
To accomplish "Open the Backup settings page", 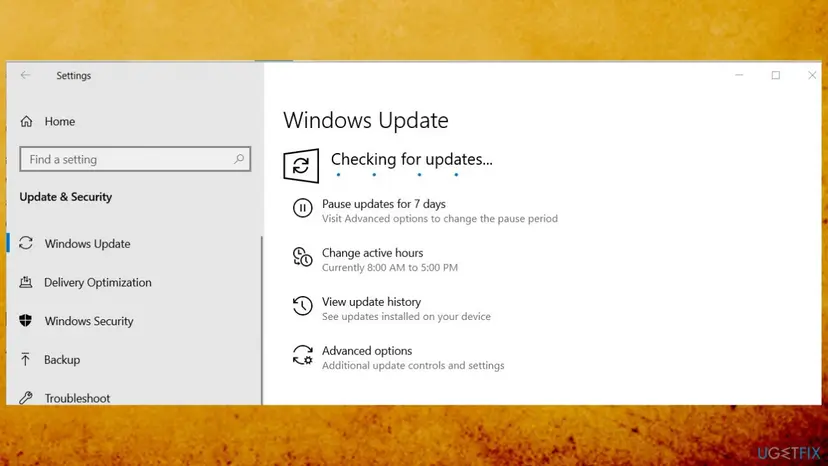I will [62, 359].
